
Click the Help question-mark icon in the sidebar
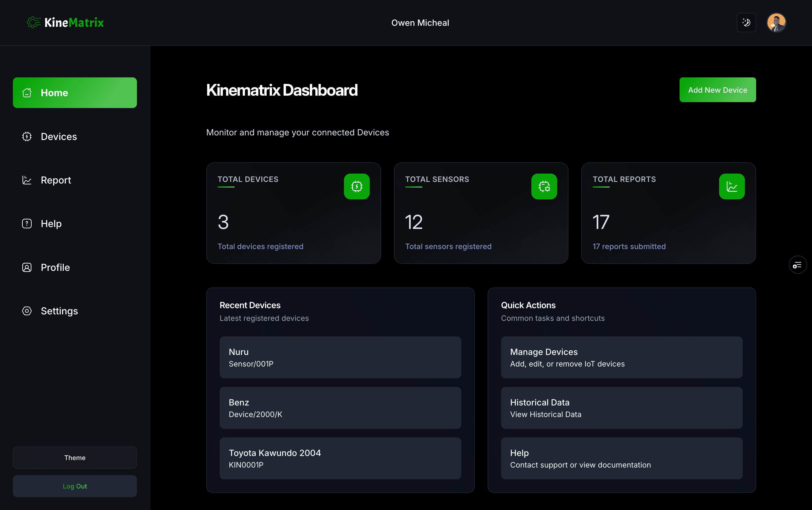pos(27,223)
